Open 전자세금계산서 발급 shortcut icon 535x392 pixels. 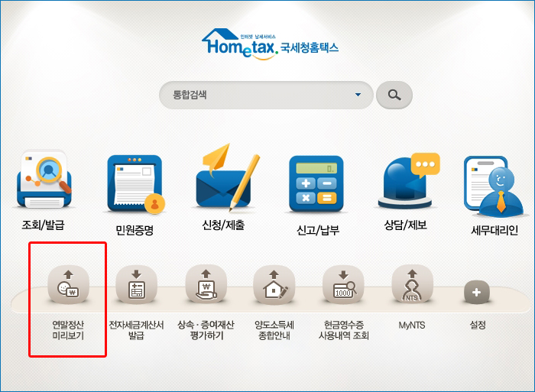point(137,285)
